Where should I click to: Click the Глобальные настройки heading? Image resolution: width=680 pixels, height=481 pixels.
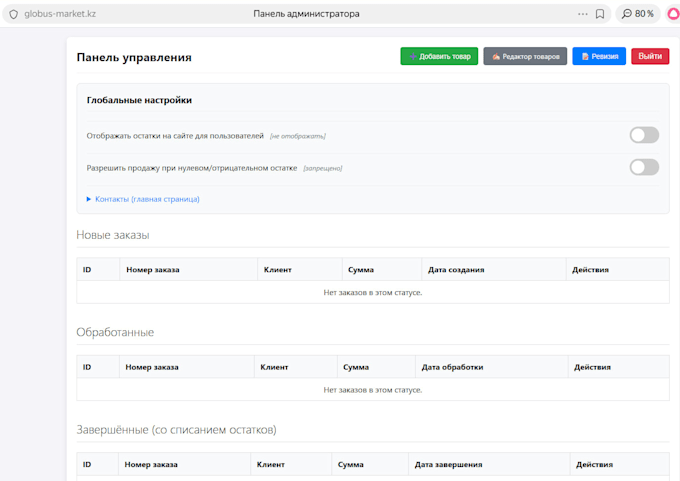(139, 100)
